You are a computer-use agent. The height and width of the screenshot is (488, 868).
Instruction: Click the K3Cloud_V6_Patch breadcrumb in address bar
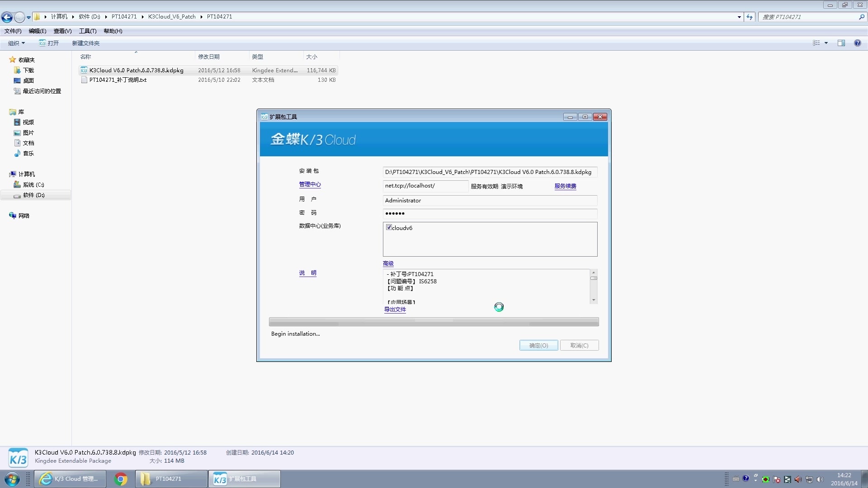coord(172,17)
